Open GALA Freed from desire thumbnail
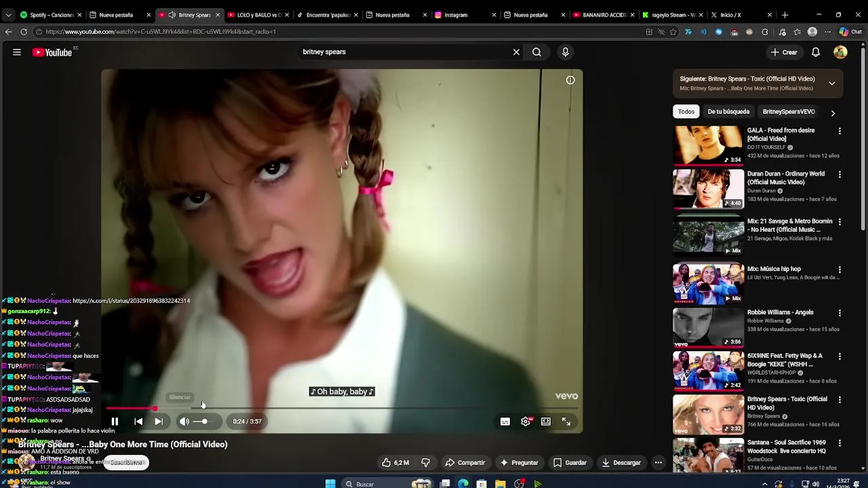 [708, 145]
